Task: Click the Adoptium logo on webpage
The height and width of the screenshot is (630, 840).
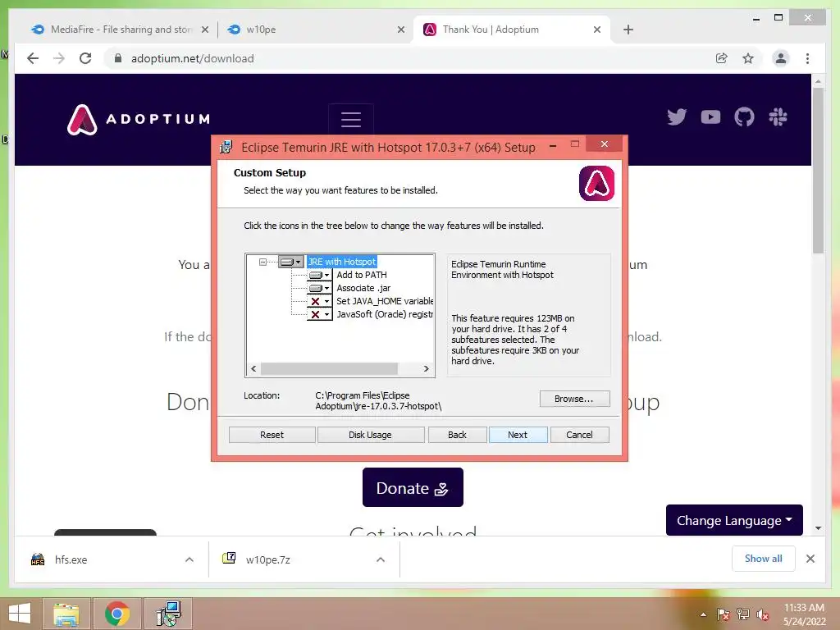Action: [138, 119]
